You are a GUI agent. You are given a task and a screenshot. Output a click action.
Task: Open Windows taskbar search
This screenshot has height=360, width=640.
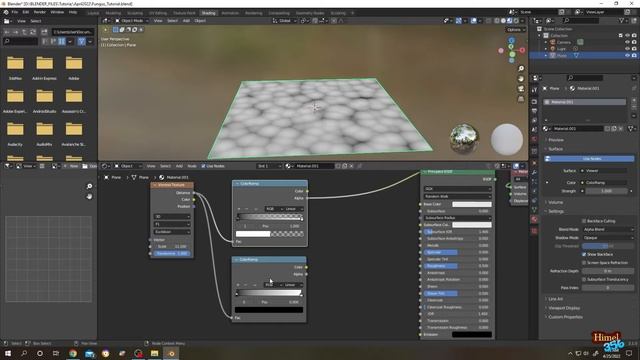[x=24, y=353]
